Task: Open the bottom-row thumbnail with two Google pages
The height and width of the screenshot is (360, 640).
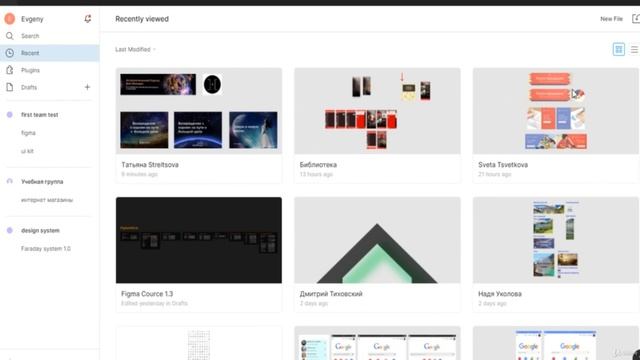Action: [x=556, y=343]
